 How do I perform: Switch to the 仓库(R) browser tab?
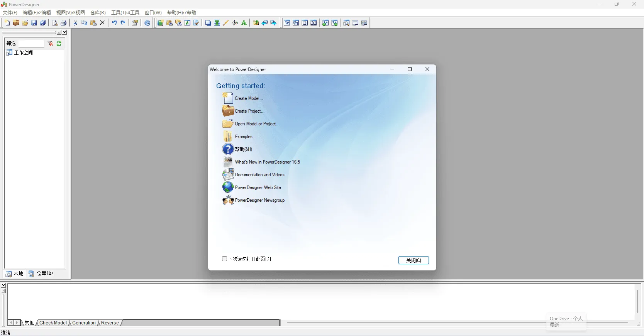(41, 274)
